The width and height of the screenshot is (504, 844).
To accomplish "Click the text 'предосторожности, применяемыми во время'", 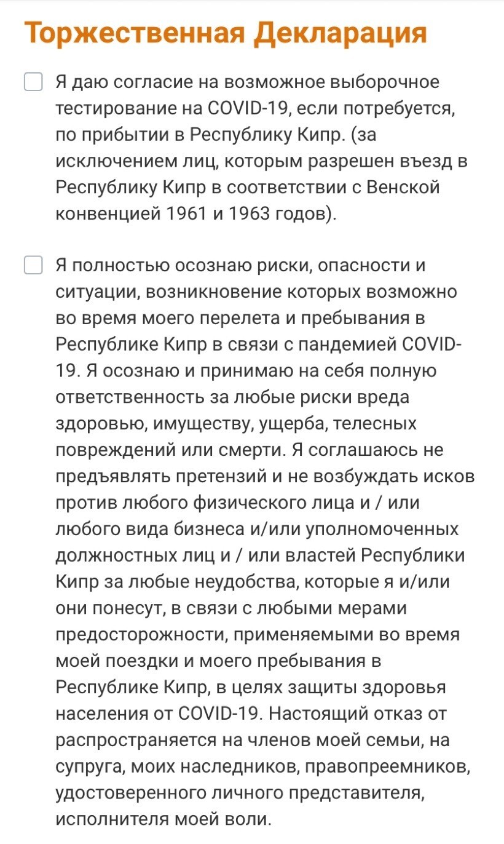I will [257, 634].
